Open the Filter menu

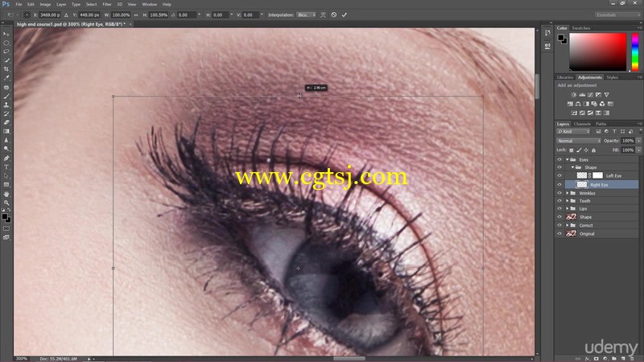(107, 4)
